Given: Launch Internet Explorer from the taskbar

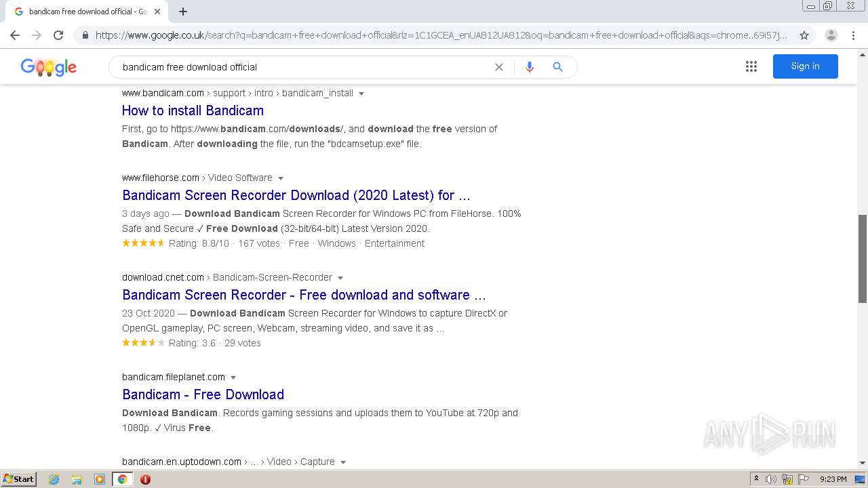Looking at the screenshot, I should coord(54,479).
